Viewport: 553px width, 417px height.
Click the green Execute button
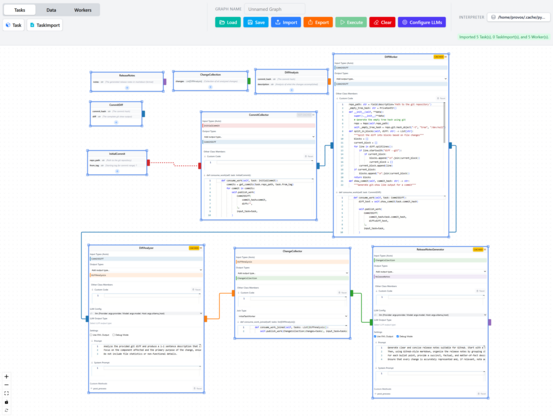click(351, 22)
